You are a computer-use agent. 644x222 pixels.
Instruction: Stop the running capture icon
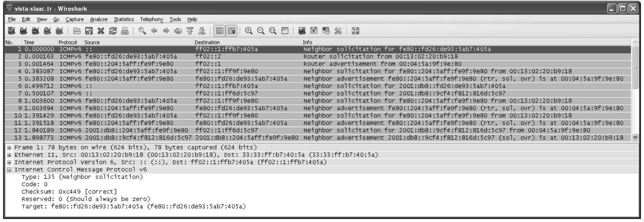click(x=47, y=31)
